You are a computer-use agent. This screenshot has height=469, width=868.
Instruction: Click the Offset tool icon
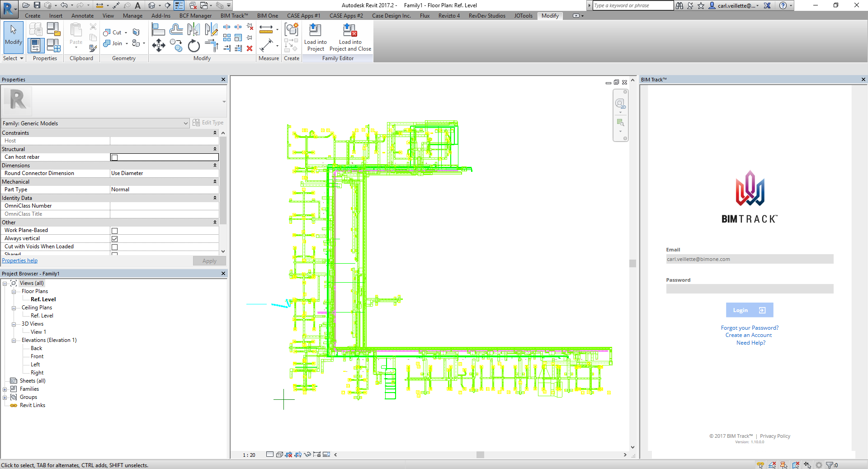pos(176,30)
